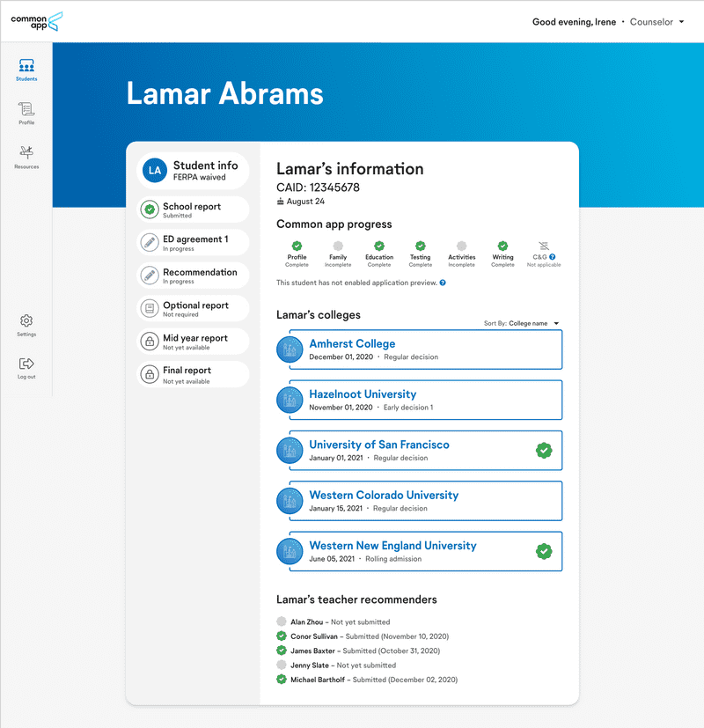Open the Profile section in the sidebar

coord(26,113)
